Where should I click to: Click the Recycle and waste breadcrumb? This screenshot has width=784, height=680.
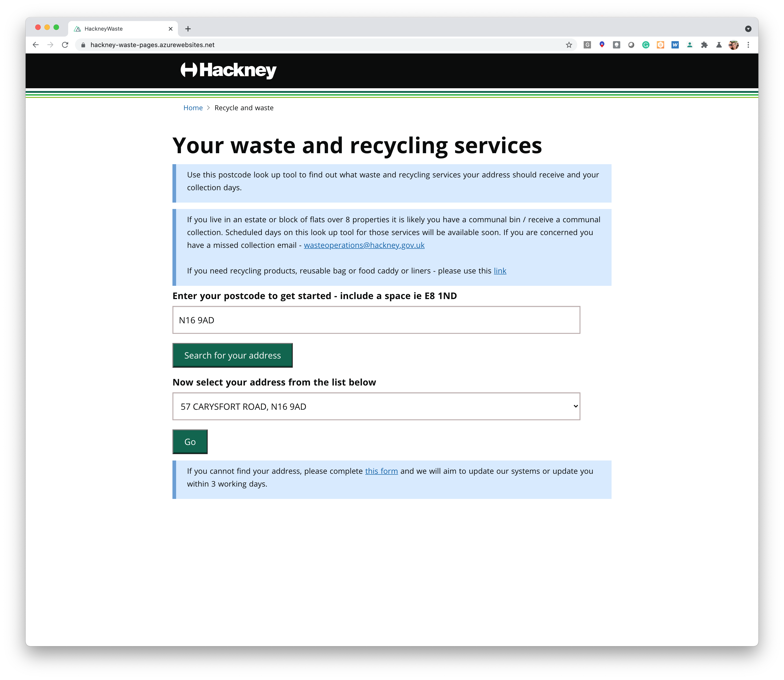pos(244,108)
